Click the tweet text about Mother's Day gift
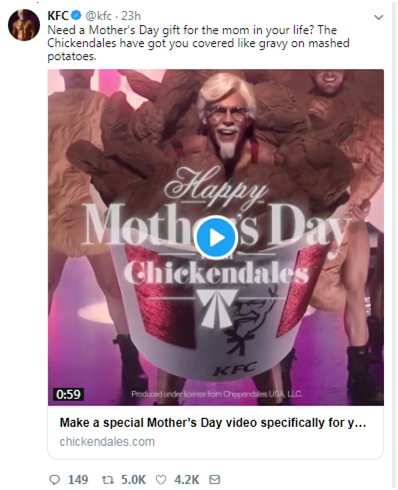The height and width of the screenshot is (490, 398). (198, 43)
